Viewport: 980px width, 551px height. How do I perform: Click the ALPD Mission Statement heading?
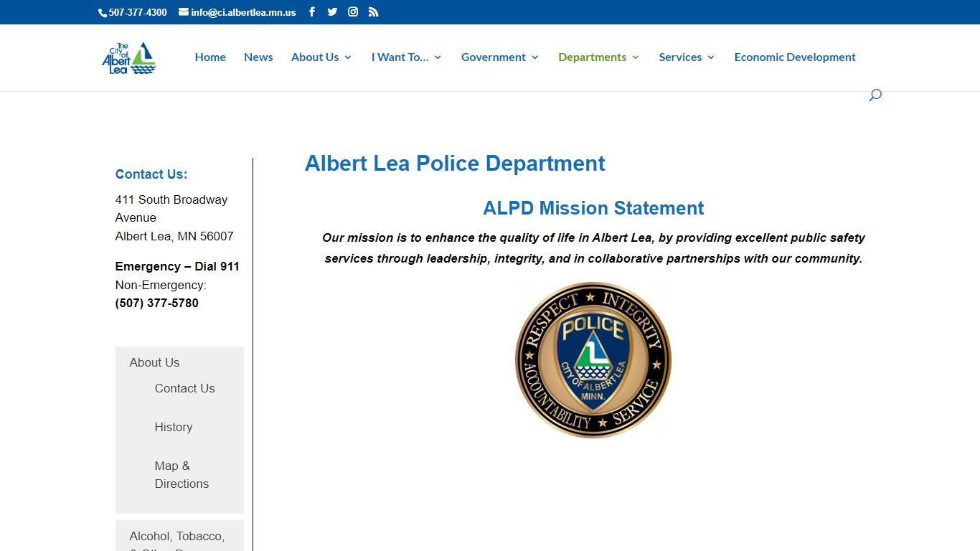coord(593,208)
